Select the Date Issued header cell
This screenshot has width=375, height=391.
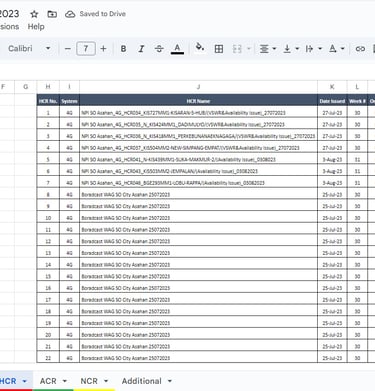coord(332,101)
